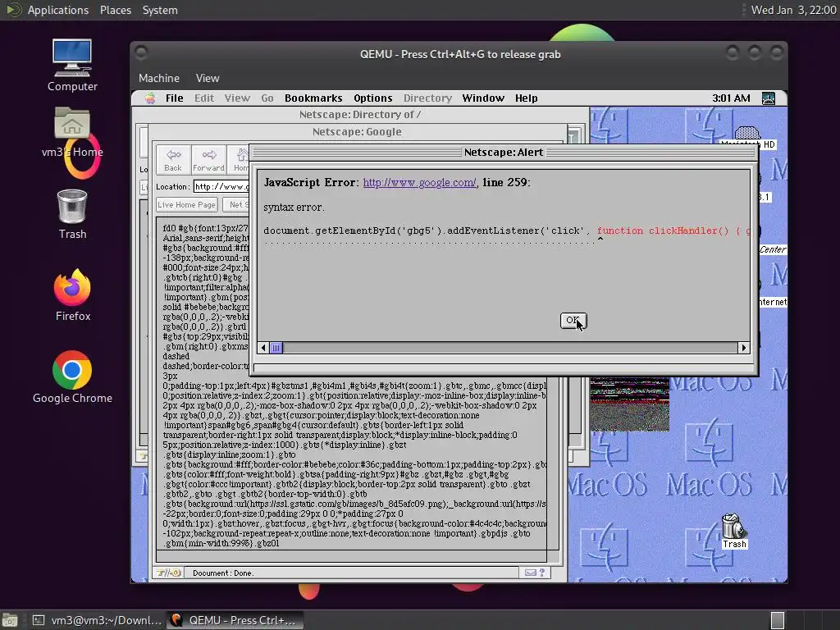840x630 pixels.
Task: Click the Netscape: Alert title bar
Action: [504, 152]
